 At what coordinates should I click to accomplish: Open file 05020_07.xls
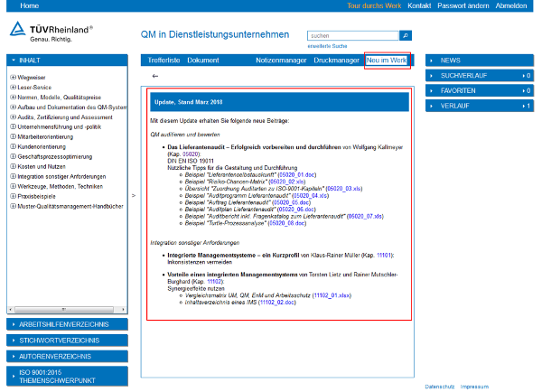coord(365,216)
